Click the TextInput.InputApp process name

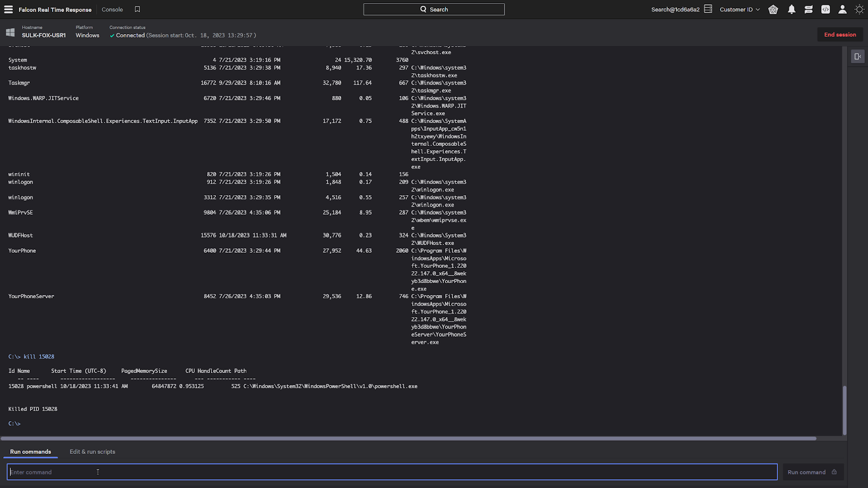[x=103, y=121]
